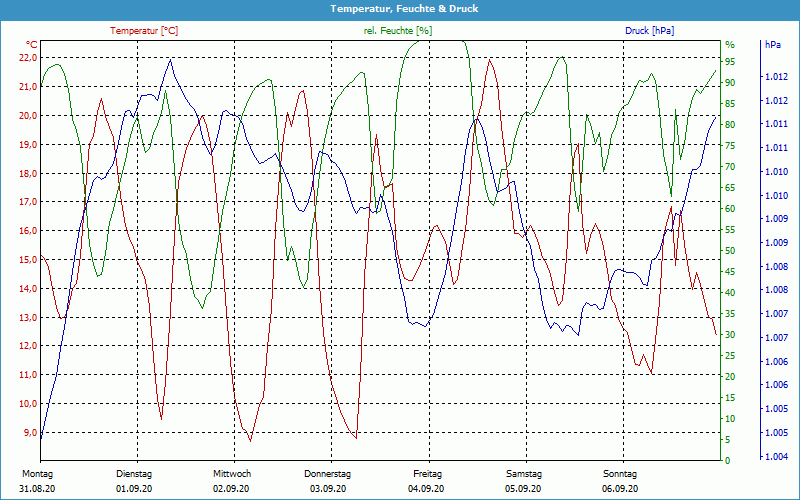Viewport: 800px width, 500px height.
Task: Select the red 'Temperatur [°C]' legend label
Action: click(x=144, y=31)
